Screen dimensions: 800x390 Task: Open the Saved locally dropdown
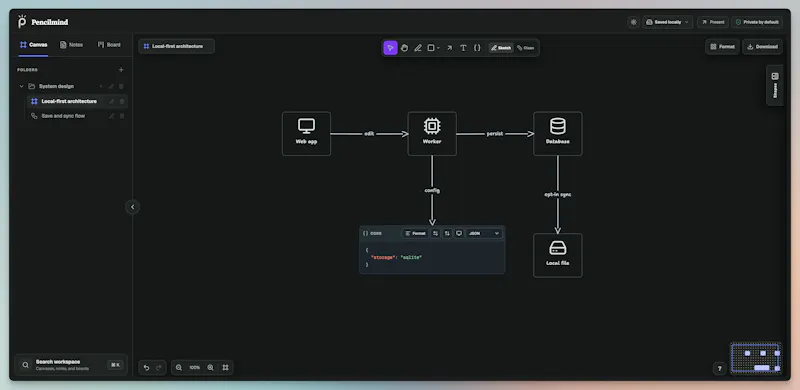[667, 22]
